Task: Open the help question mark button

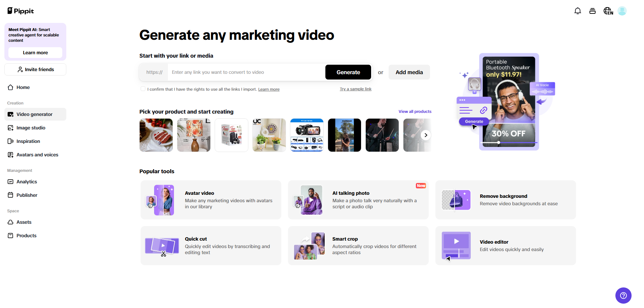Action: (623, 296)
